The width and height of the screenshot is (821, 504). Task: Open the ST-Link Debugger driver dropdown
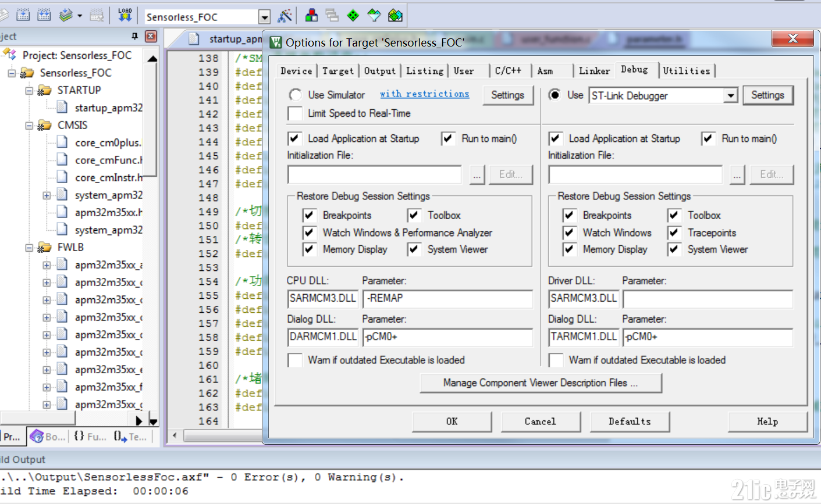731,95
